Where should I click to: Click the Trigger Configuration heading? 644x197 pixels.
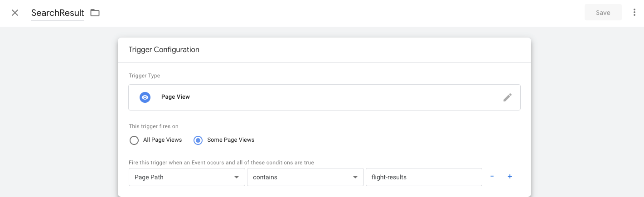[x=164, y=50]
